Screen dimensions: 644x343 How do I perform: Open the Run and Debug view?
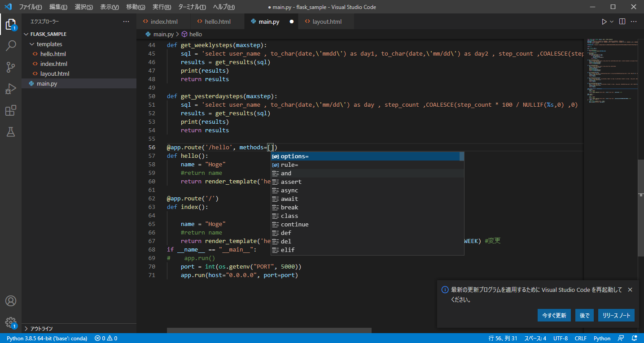coord(11,89)
